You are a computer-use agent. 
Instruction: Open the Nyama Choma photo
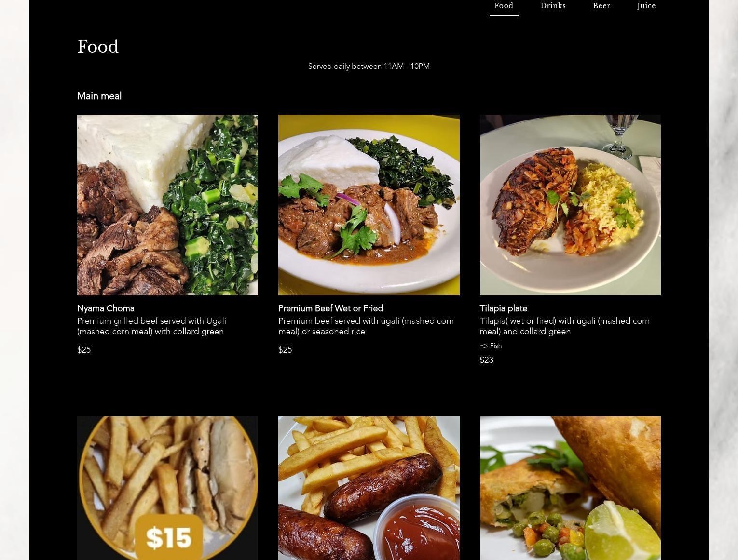click(x=167, y=205)
